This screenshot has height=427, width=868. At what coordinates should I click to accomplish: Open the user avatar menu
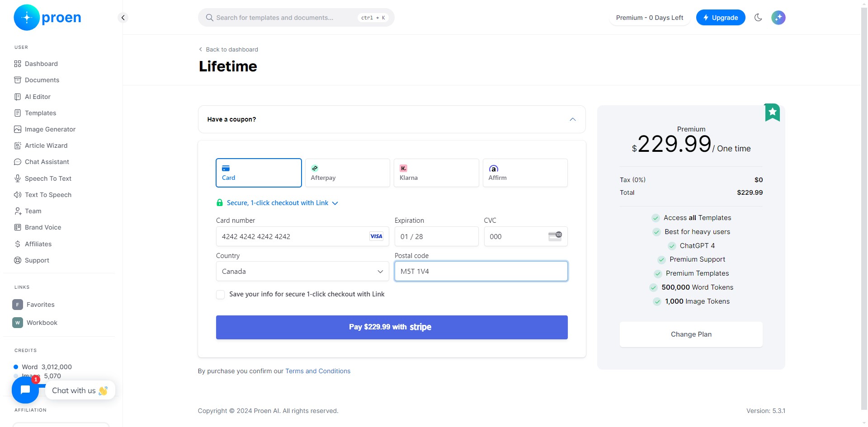pos(778,18)
